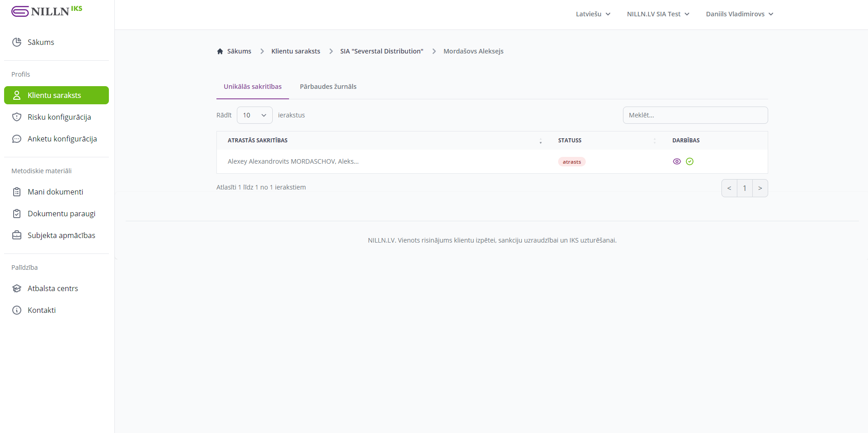View match details with eye icon
Screen dimensions: 868x433
click(x=677, y=161)
